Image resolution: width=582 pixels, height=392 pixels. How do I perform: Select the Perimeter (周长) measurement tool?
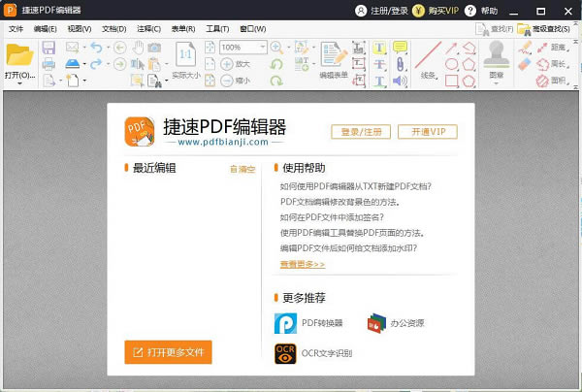(x=553, y=64)
